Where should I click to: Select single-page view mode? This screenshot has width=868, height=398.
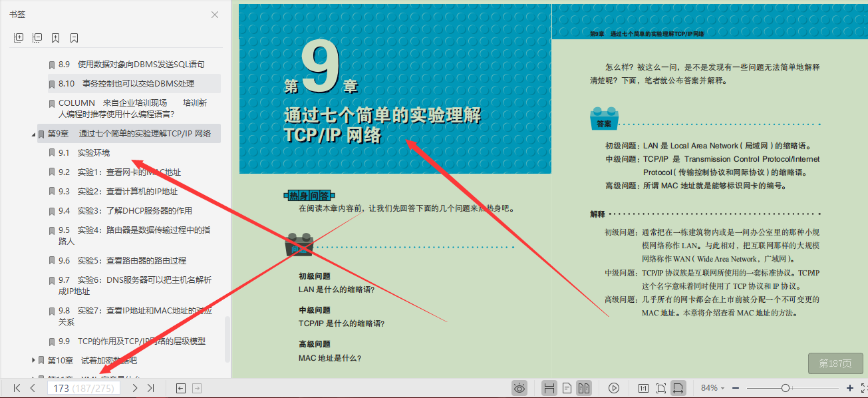566,387
